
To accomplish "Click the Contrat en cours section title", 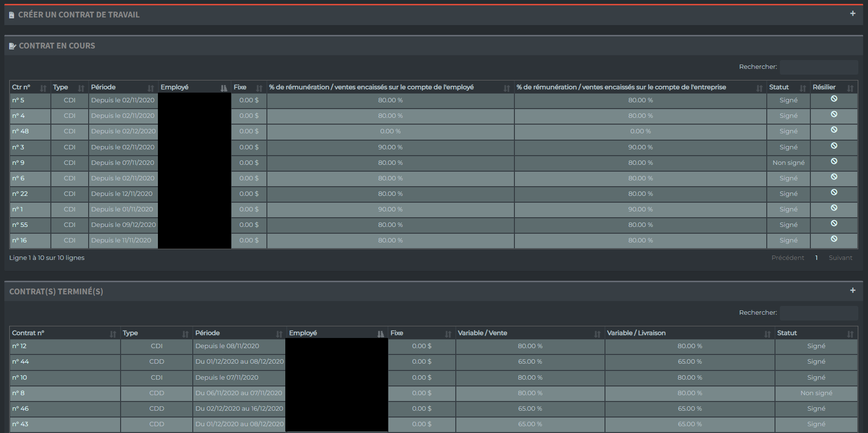I will pos(57,46).
